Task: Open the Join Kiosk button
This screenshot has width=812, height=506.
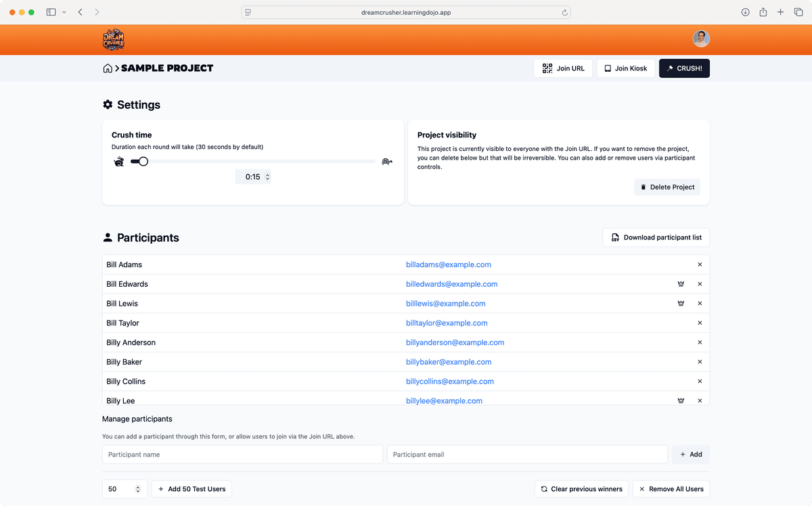Action: tap(626, 68)
